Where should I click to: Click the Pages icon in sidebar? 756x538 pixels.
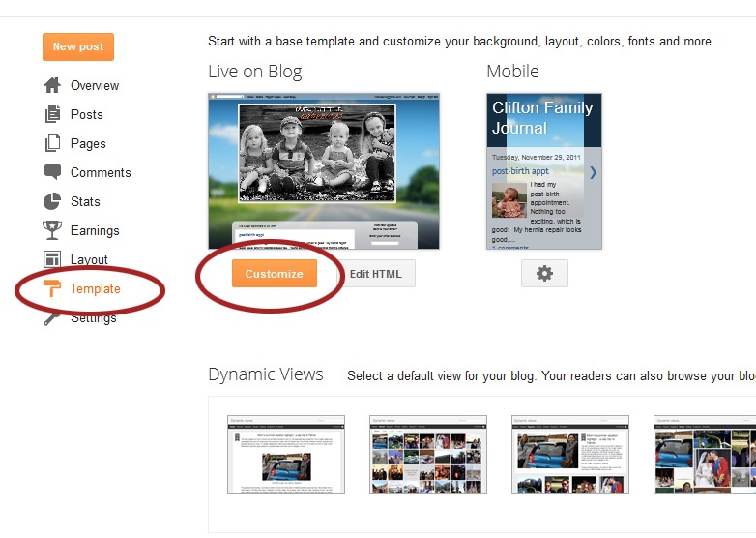[x=52, y=143]
